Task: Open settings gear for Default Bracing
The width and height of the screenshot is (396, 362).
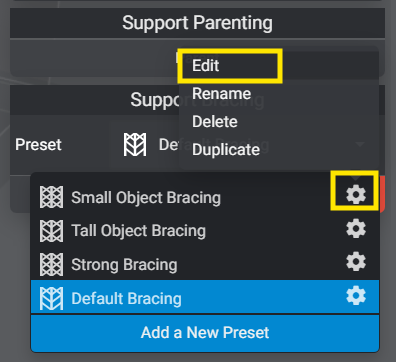Action: [x=356, y=295]
